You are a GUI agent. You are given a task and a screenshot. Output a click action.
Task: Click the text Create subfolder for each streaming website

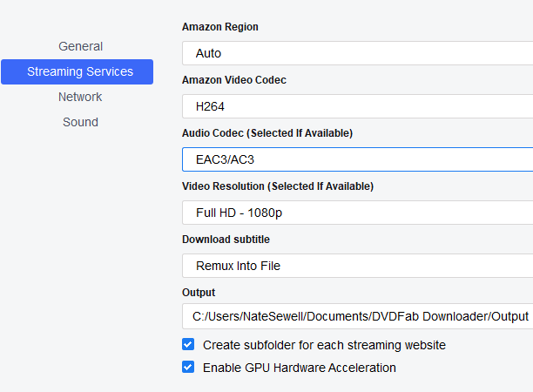324,345
